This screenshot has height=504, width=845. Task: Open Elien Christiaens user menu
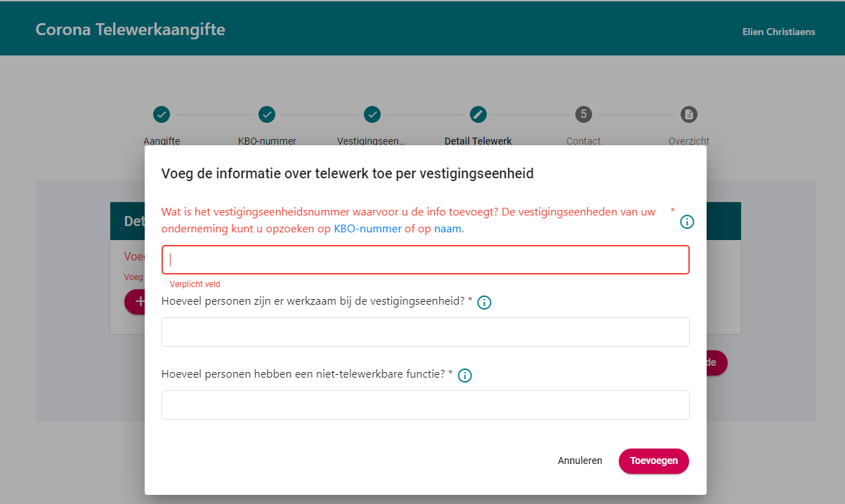click(x=779, y=32)
